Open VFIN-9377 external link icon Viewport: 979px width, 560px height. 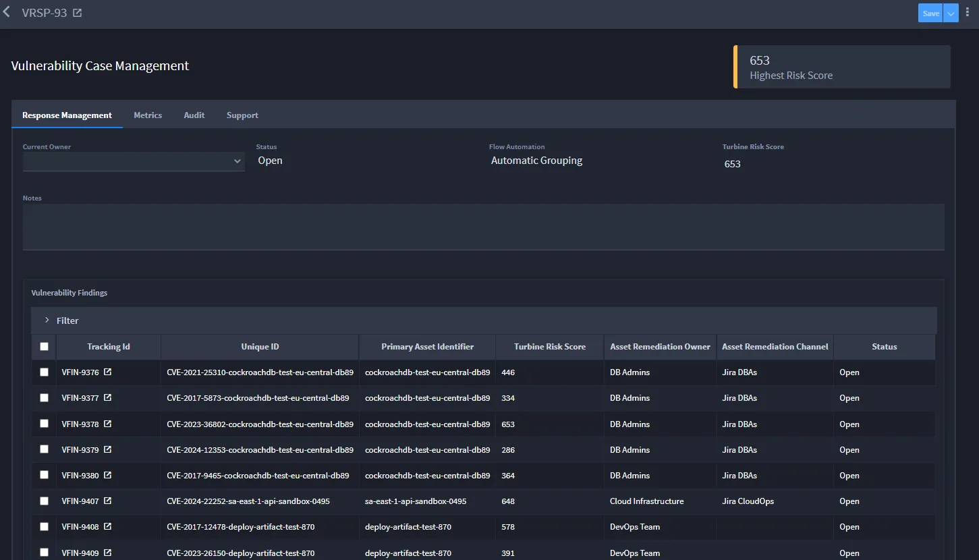pos(108,397)
